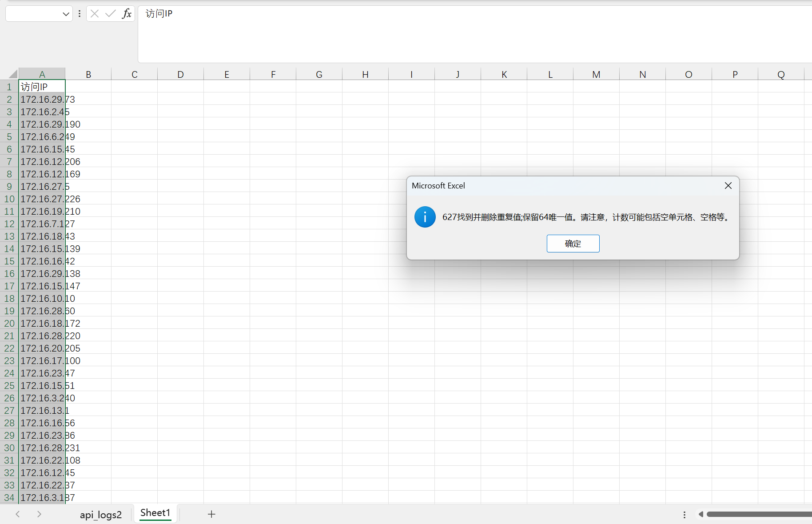Click the formula bar options dots
812x524 pixels.
(x=80, y=14)
